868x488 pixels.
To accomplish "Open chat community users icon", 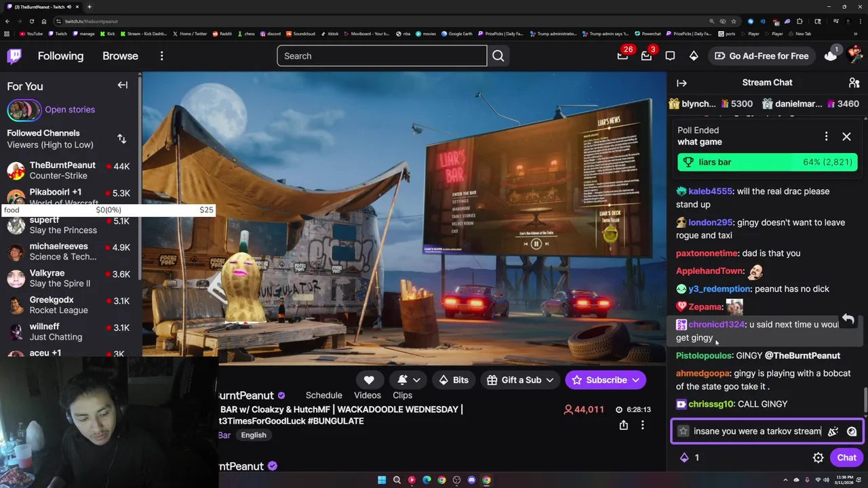I will pos(854,83).
